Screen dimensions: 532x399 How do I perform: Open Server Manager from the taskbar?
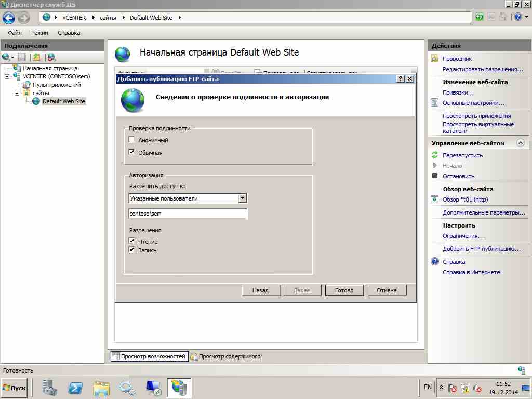click(x=49, y=388)
